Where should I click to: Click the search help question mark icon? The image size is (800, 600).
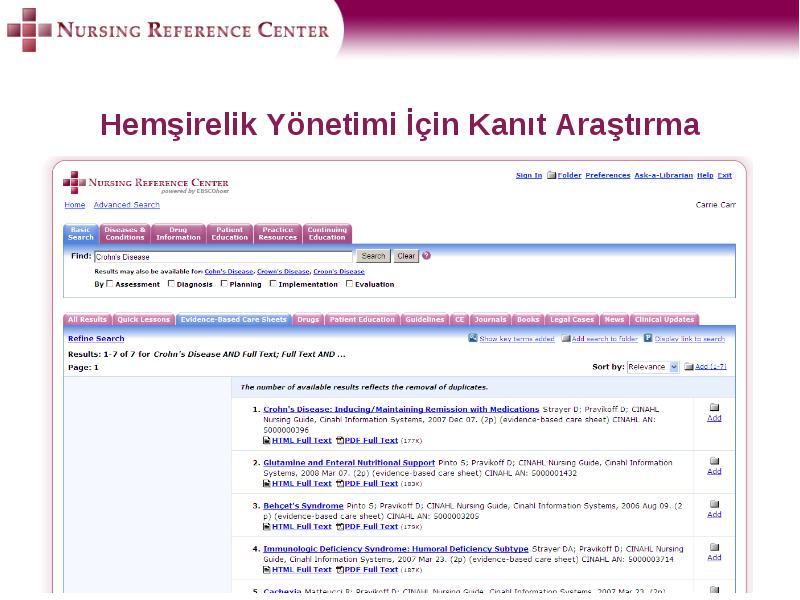427,256
